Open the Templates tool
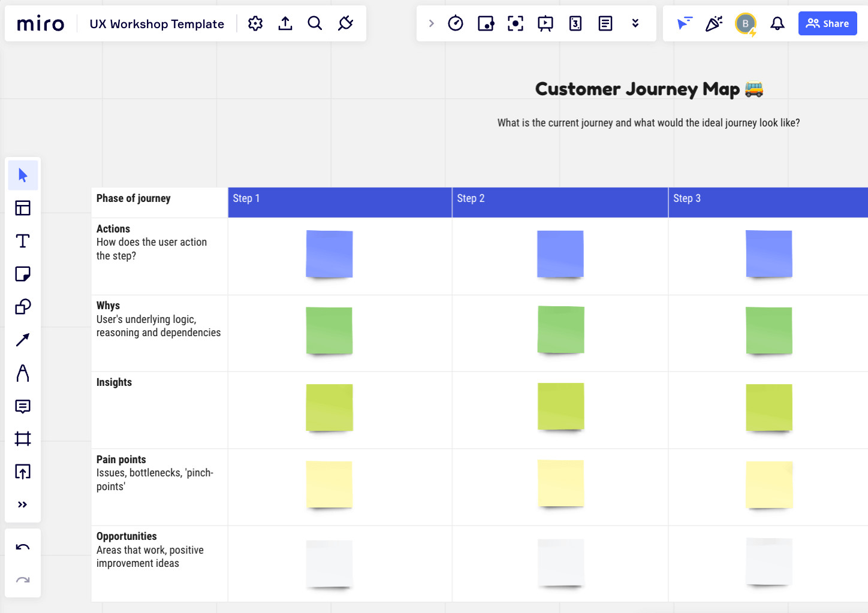This screenshot has width=868, height=613. coord(23,208)
